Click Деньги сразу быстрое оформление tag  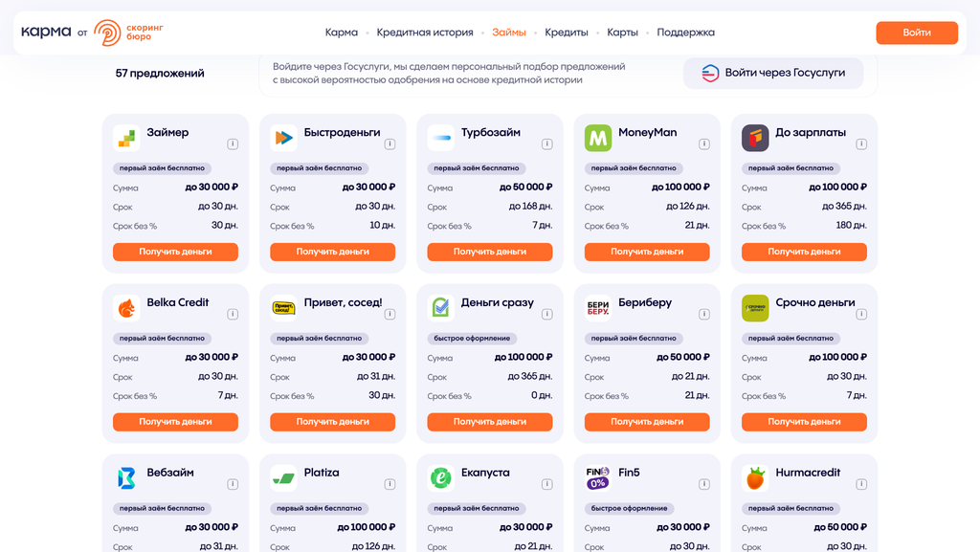tap(472, 338)
